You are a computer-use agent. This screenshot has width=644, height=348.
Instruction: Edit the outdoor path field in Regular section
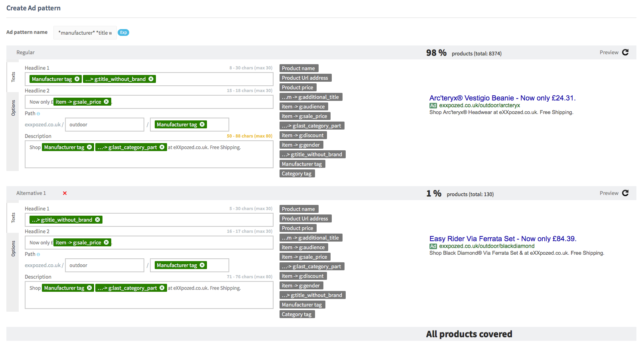[x=104, y=124]
